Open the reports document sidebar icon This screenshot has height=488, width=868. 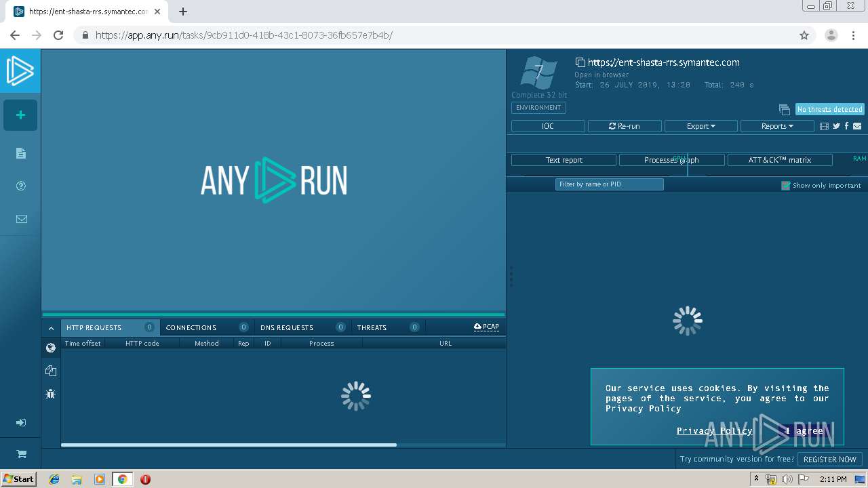coord(21,153)
